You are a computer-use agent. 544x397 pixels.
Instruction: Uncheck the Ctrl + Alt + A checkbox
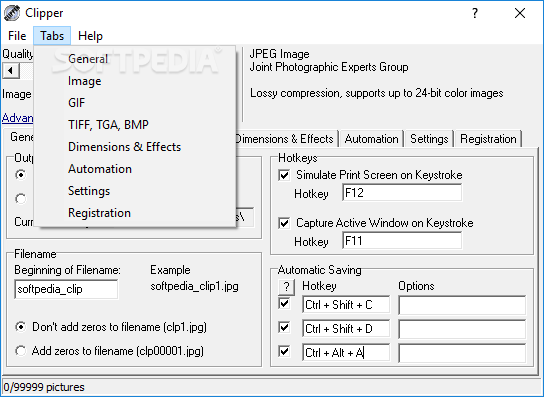[284, 352]
